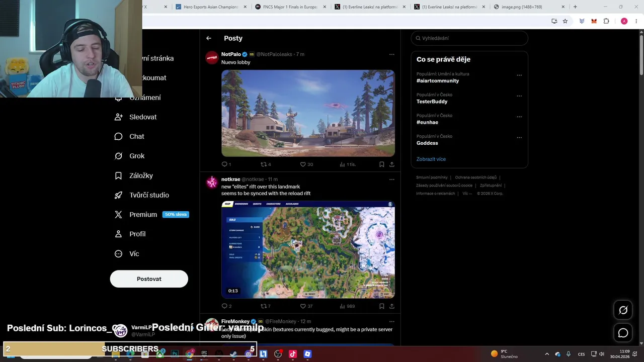The height and width of the screenshot is (362, 644).
Task: Open Informace o reklamách footer link
Action: tap(436, 194)
